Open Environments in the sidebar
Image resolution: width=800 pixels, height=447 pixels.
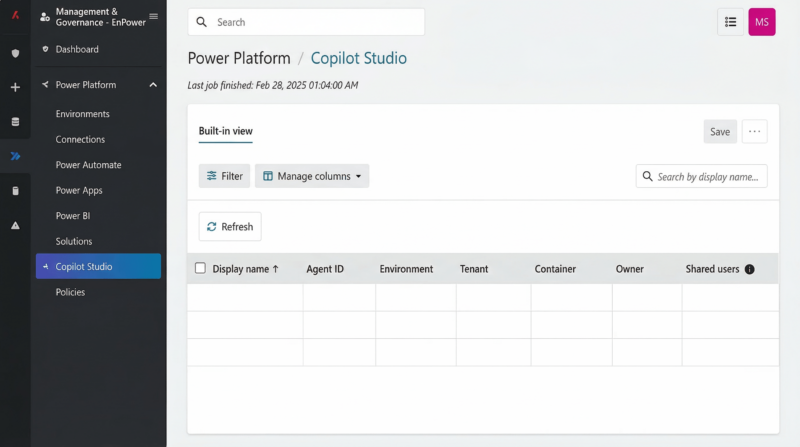click(82, 114)
